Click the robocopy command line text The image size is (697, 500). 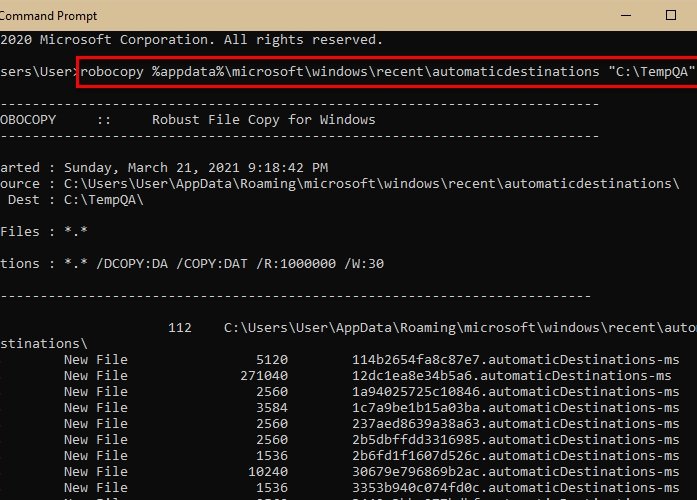click(x=387, y=72)
